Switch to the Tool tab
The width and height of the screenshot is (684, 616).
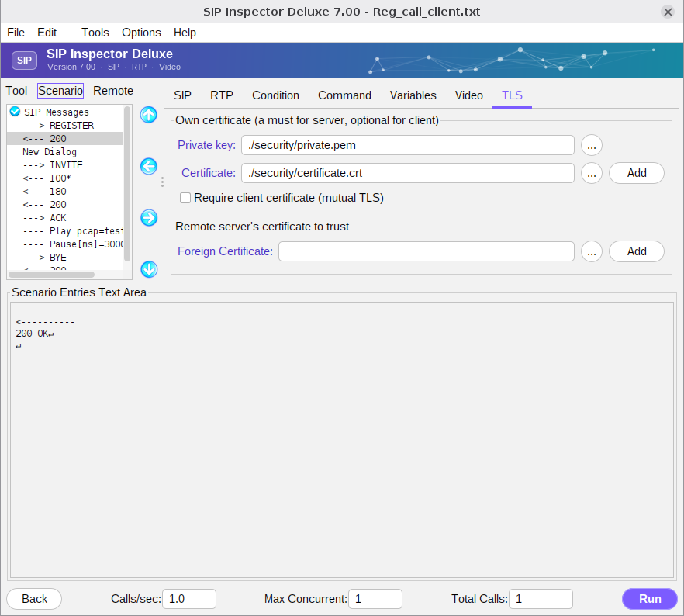[16, 91]
